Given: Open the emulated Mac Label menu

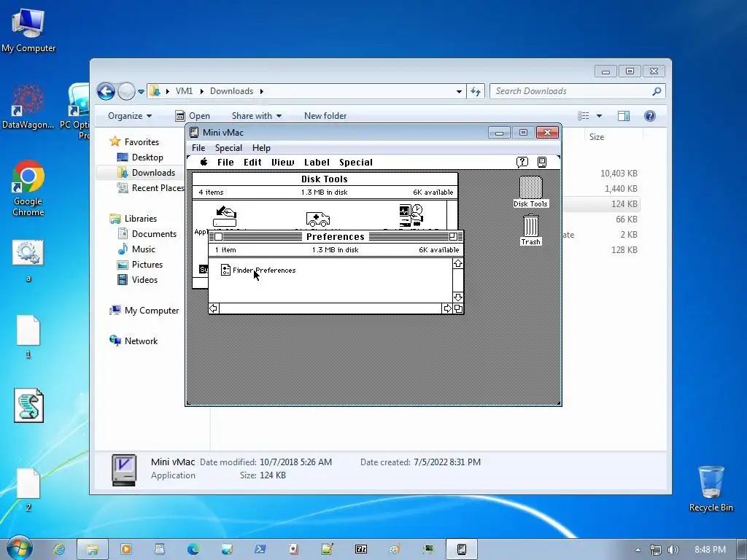Looking at the screenshot, I should (317, 163).
